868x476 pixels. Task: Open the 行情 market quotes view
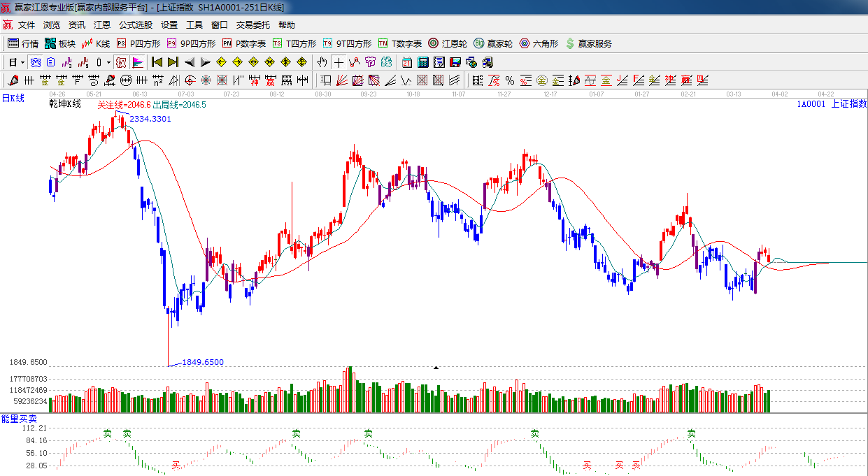pyautogui.click(x=22, y=43)
